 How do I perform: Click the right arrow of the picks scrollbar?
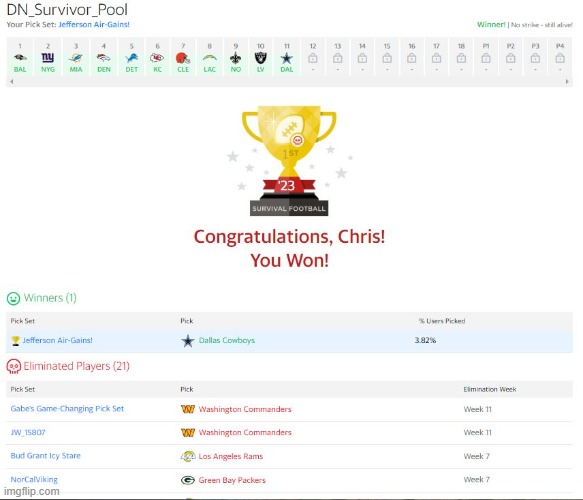click(567, 81)
